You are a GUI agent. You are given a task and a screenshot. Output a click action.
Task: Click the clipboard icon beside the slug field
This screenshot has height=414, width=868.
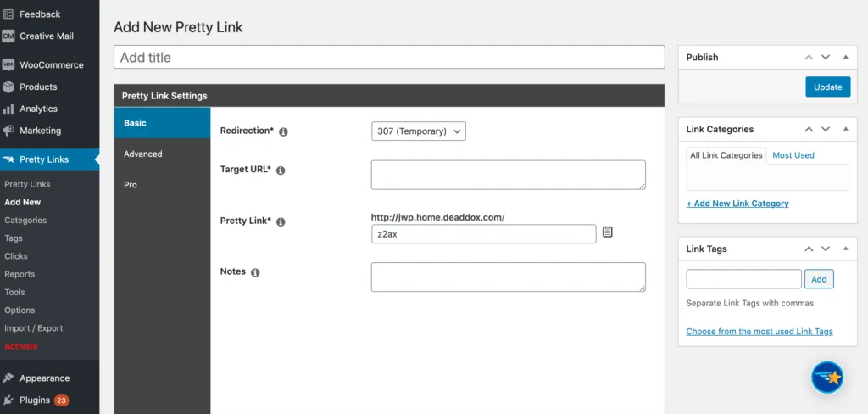608,232
